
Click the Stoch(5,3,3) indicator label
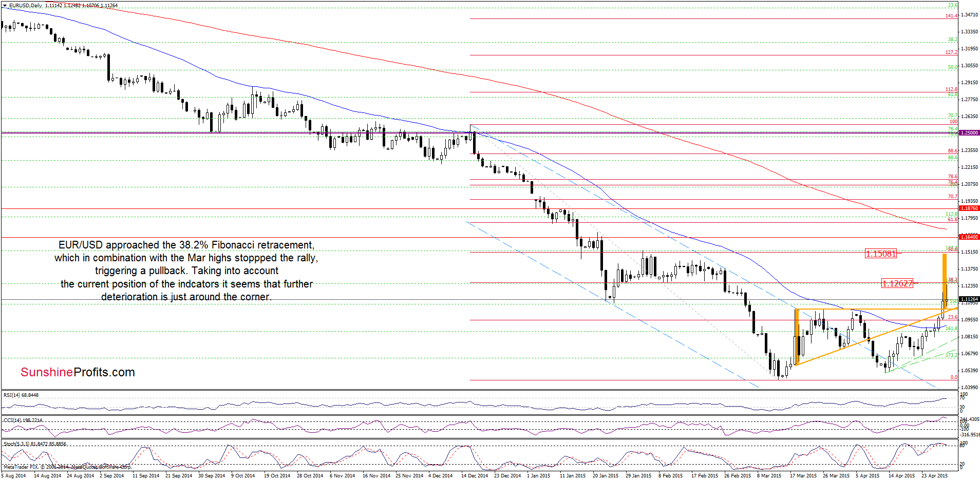(x=35, y=444)
